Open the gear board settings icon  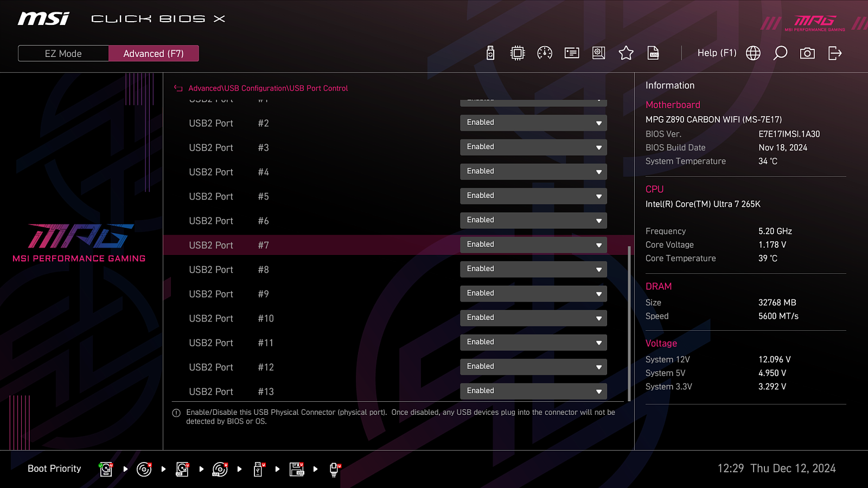coord(599,53)
